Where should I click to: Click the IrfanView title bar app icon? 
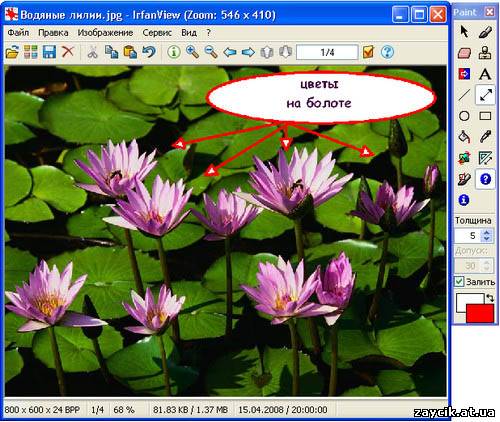11,14
